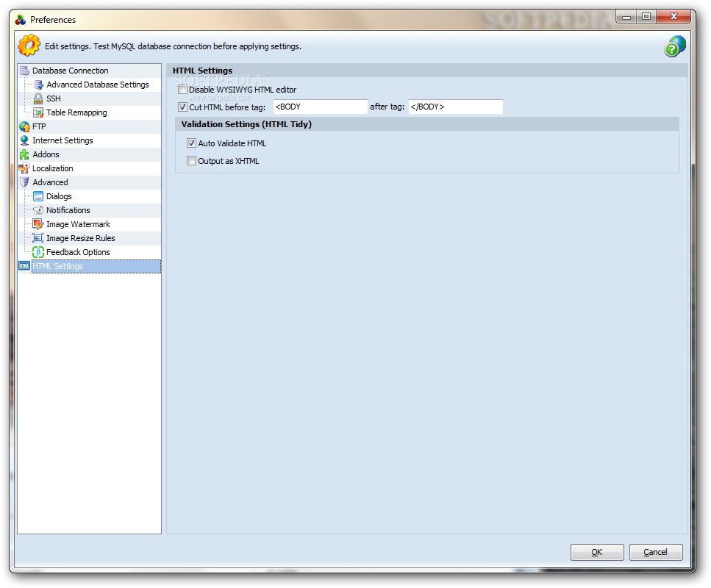Click the Cancel button
Viewport: 711px width, 588px height.
656,552
